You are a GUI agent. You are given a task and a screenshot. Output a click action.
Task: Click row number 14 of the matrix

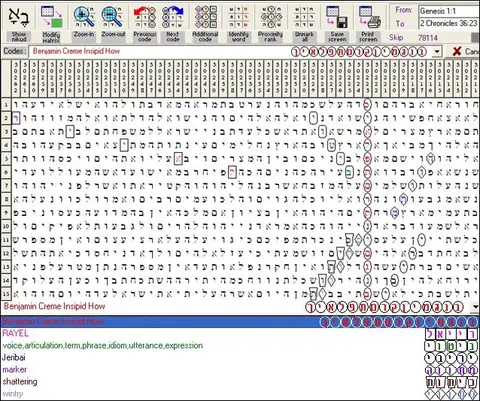6,281
